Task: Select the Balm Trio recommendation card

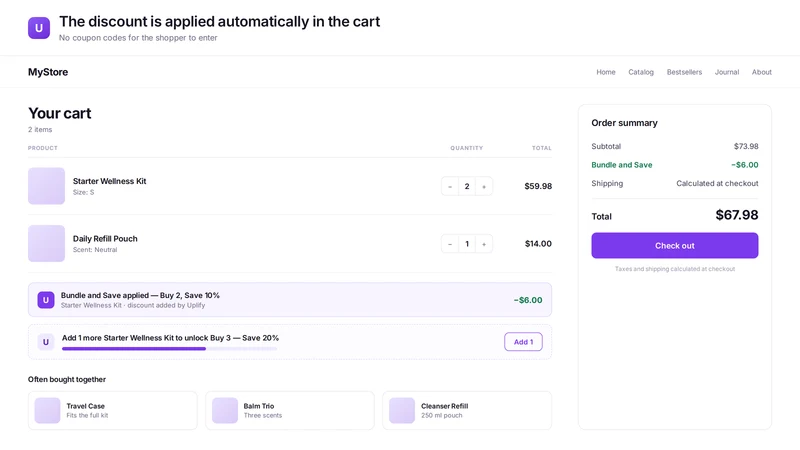Action: tap(290, 410)
